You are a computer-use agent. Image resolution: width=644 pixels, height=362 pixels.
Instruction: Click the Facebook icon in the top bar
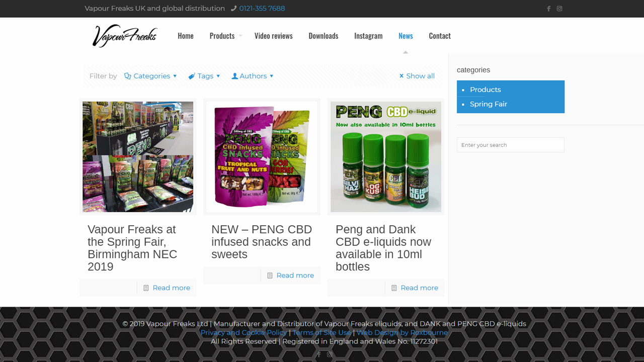[548, 9]
